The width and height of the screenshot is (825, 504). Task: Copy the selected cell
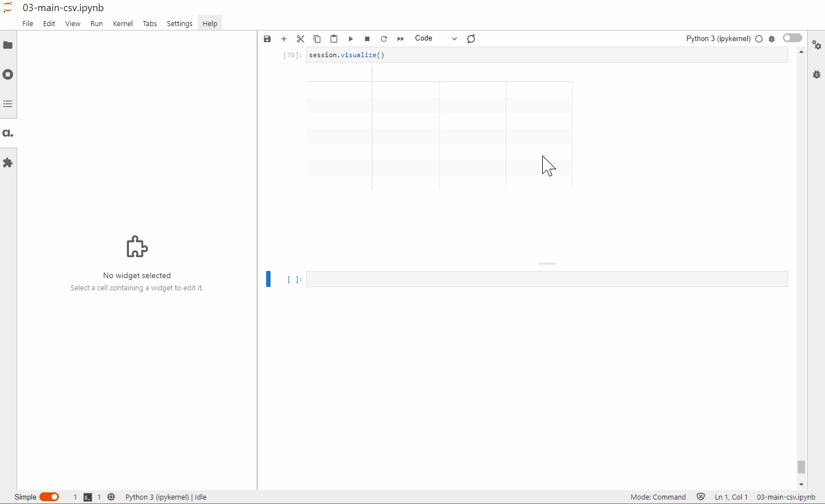(317, 39)
